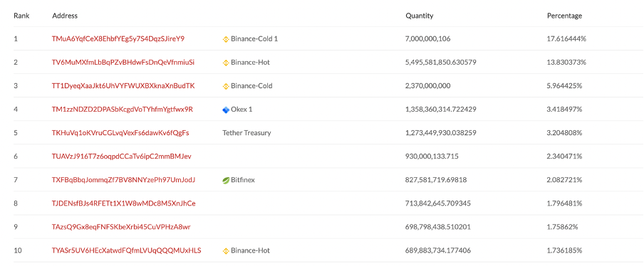The image size is (644, 266).
Task: Click the Binance icon beside Binance-Cold 1
Action: pyautogui.click(x=226, y=39)
